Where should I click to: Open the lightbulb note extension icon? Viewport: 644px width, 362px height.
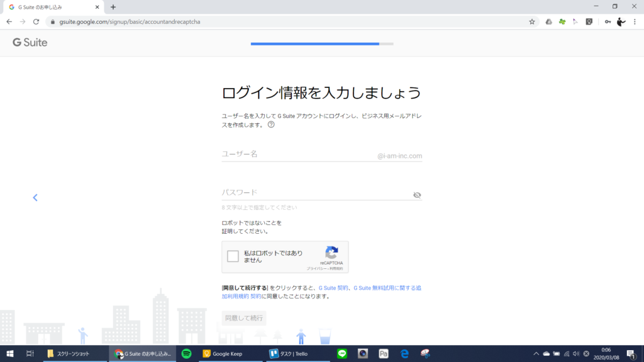(589, 22)
